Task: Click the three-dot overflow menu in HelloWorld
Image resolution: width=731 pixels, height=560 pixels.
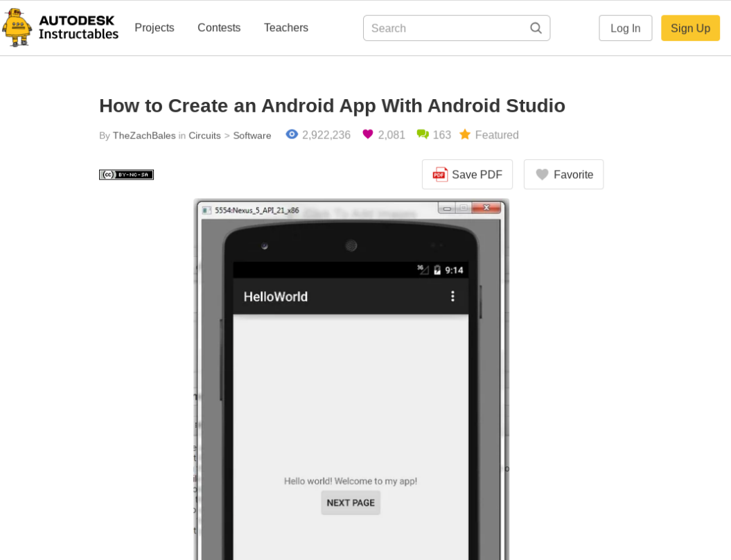Action: [452, 297]
